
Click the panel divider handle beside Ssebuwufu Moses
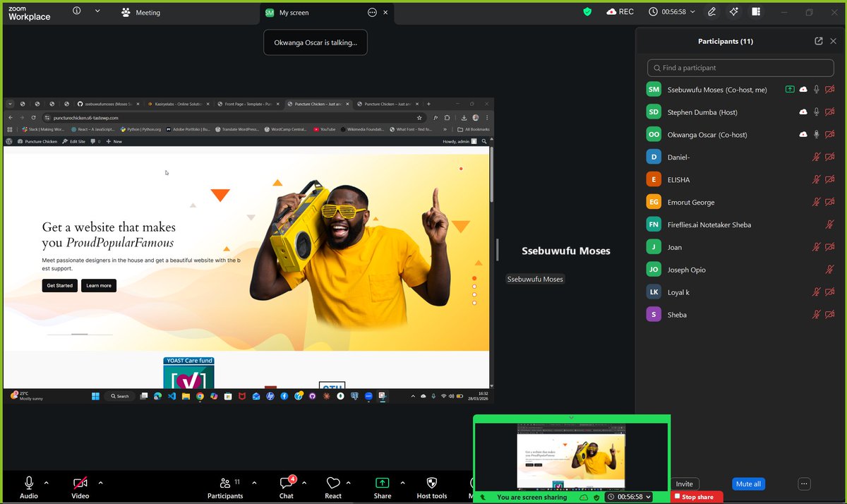[498, 250]
